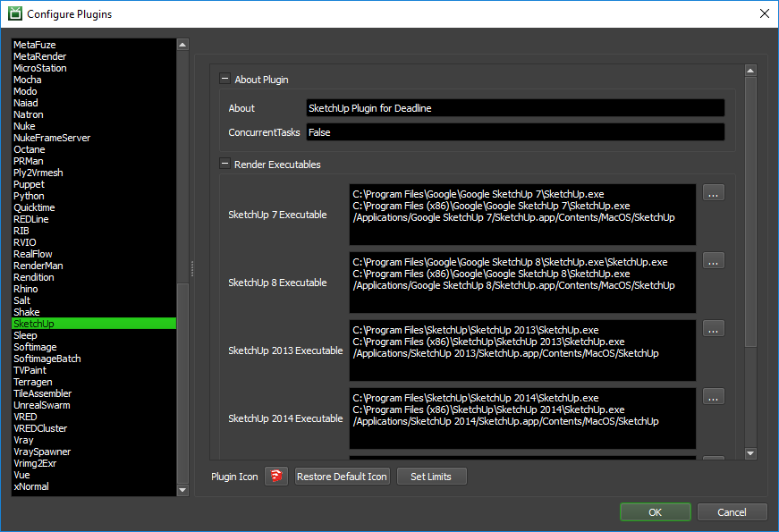Select Rhino plugin

[94, 289]
